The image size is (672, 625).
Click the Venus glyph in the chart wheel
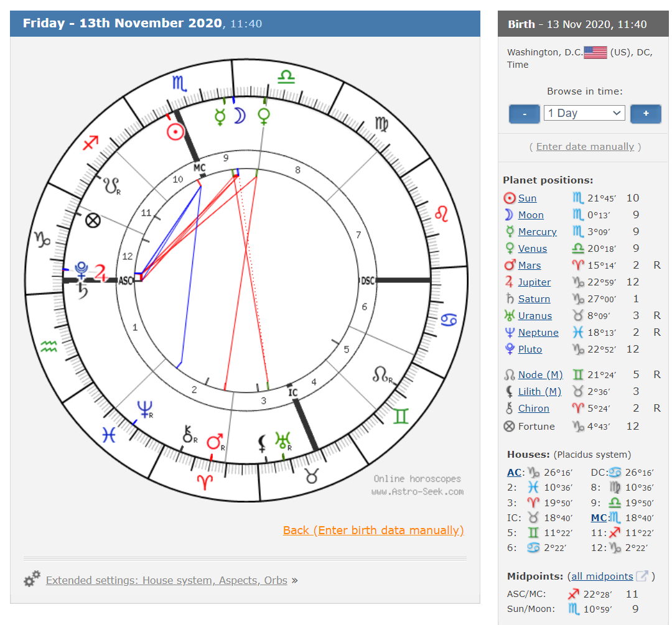264,116
